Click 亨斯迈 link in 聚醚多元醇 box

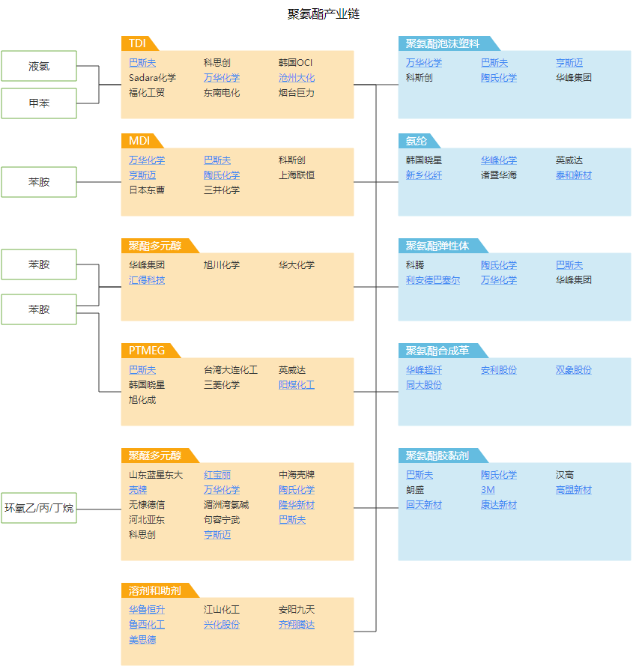click(217, 534)
